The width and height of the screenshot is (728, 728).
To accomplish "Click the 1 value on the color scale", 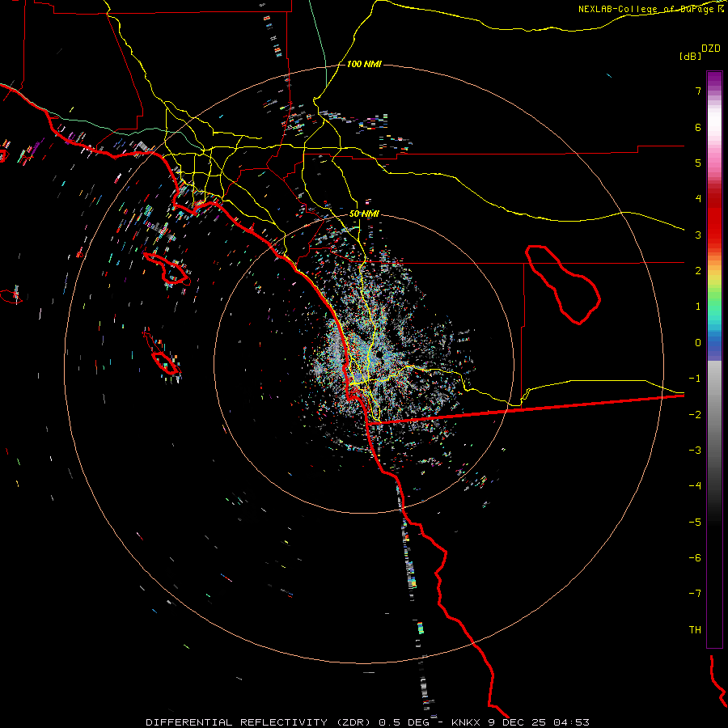I will point(698,307).
